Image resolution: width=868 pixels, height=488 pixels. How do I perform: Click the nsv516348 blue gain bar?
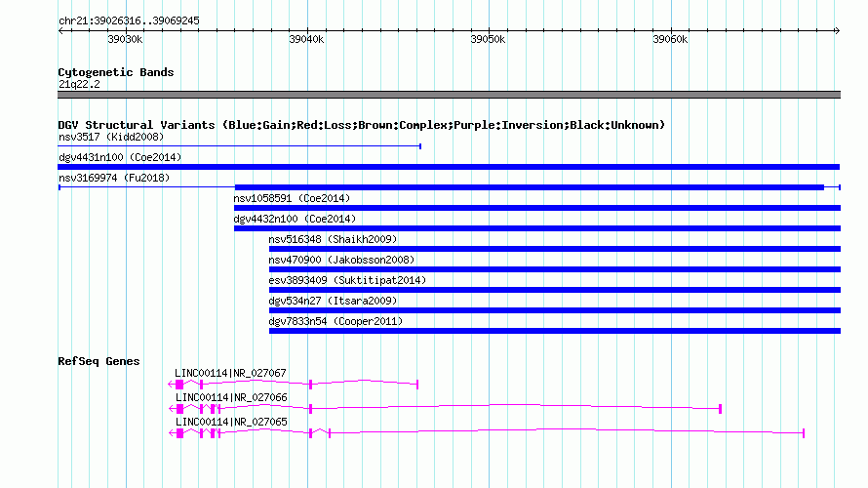[555, 249]
